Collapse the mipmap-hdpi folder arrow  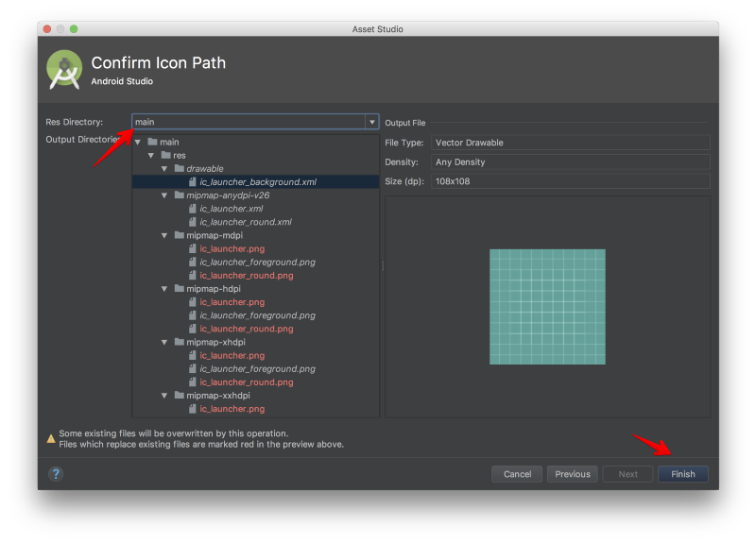[164, 289]
